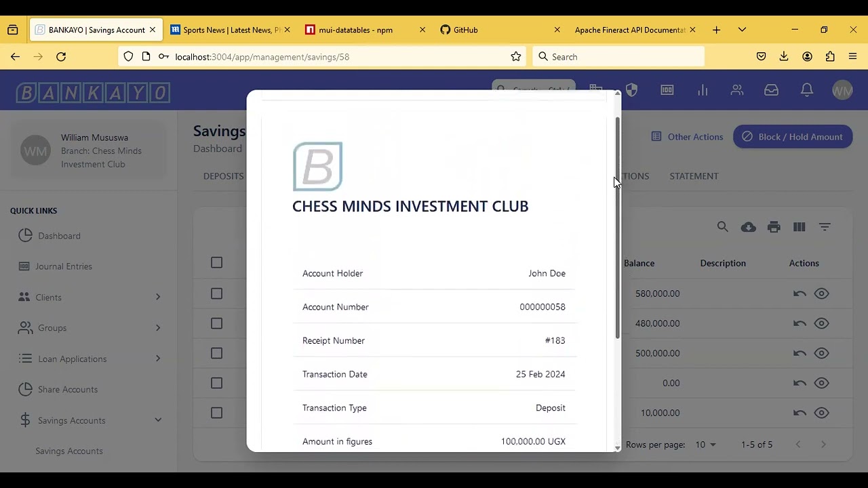Undo the 0.00 balance transaction
868x488 pixels.
pos(800,383)
